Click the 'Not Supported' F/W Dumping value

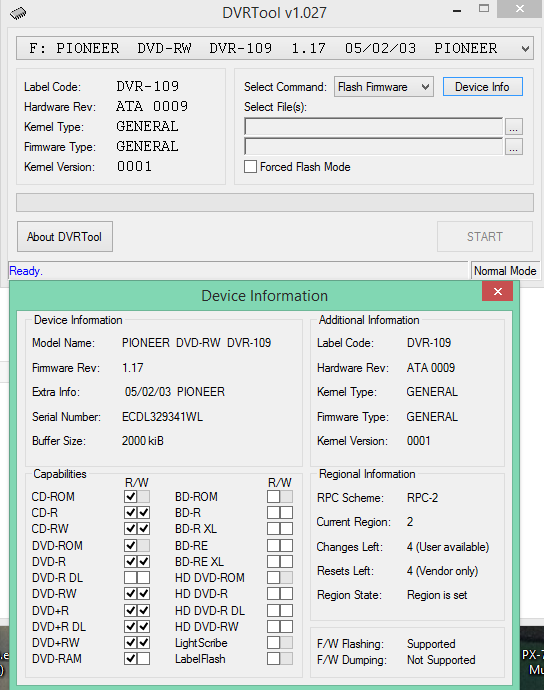441,660
